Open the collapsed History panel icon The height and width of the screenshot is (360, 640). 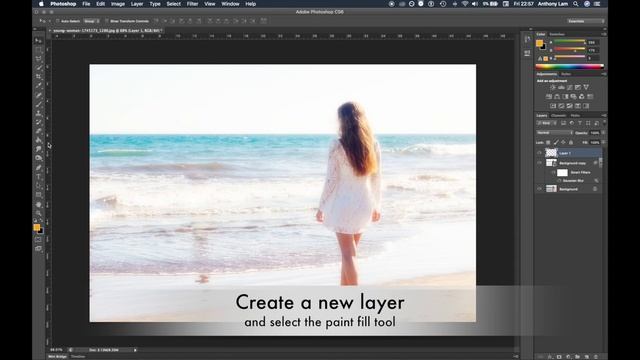pyautogui.click(x=527, y=39)
